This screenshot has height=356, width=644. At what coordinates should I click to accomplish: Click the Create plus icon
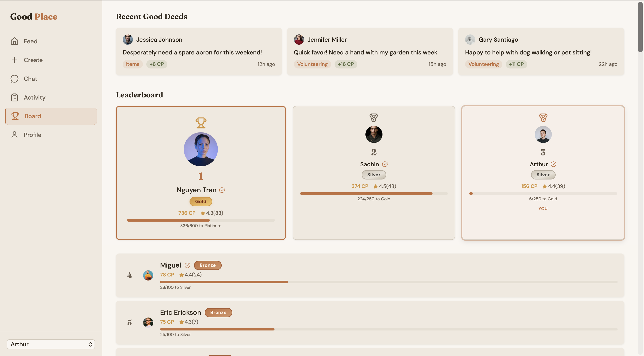(14, 60)
